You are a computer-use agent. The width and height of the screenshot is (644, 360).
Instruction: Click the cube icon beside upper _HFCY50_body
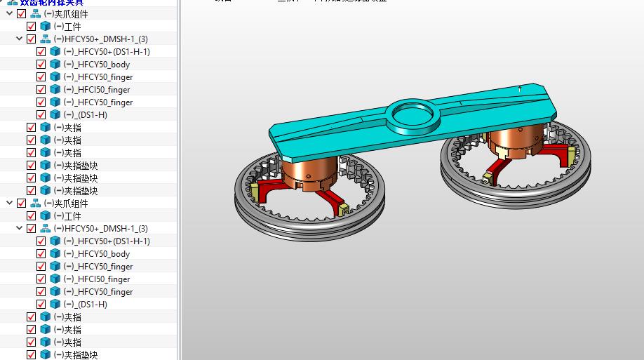[55, 65]
